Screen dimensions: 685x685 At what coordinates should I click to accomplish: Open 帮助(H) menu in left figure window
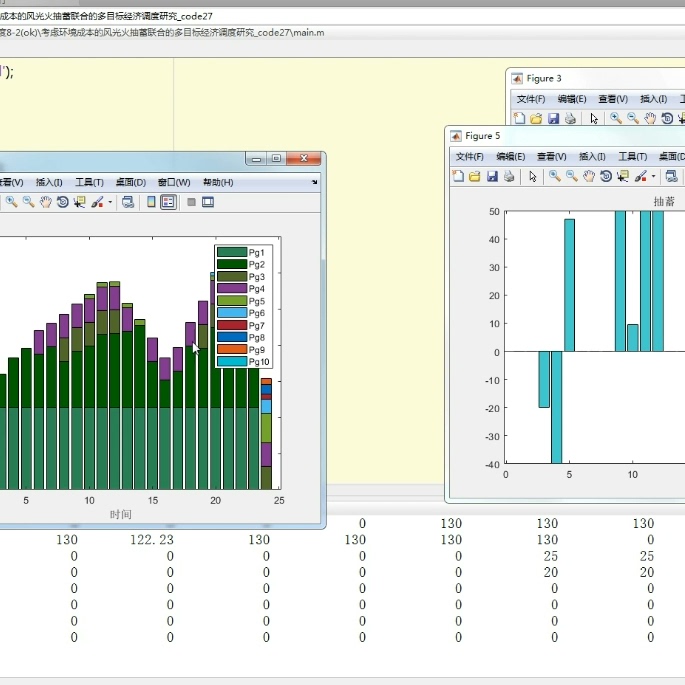[218, 182]
